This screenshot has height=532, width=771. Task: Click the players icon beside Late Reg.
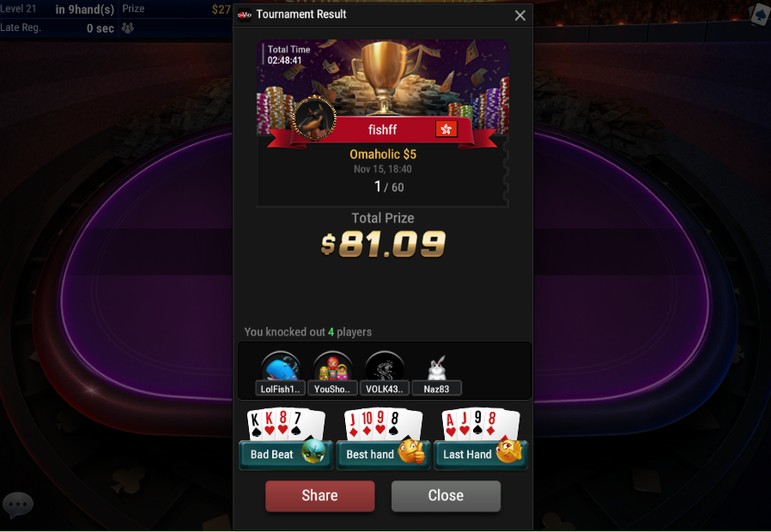[128, 28]
